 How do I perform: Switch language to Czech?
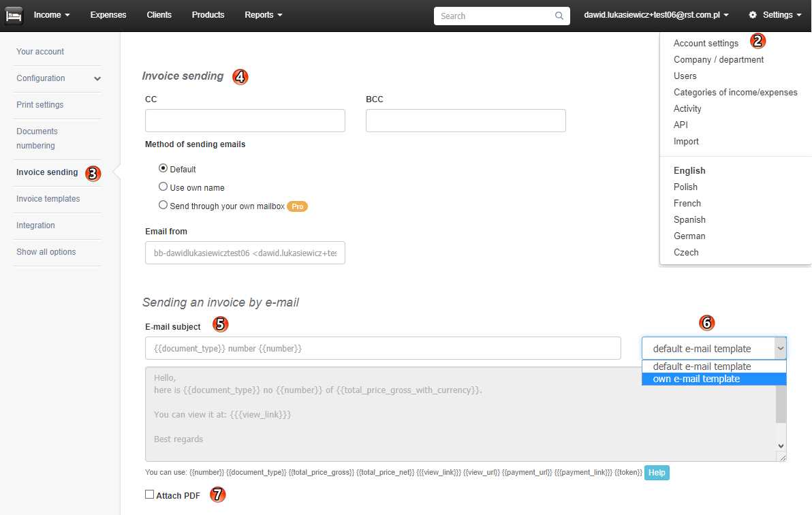point(686,252)
